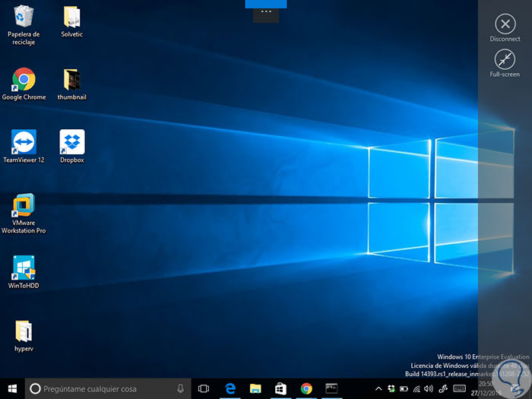Open the touch keyboard tray icon
This screenshot has height=399, width=532.
click(459, 388)
